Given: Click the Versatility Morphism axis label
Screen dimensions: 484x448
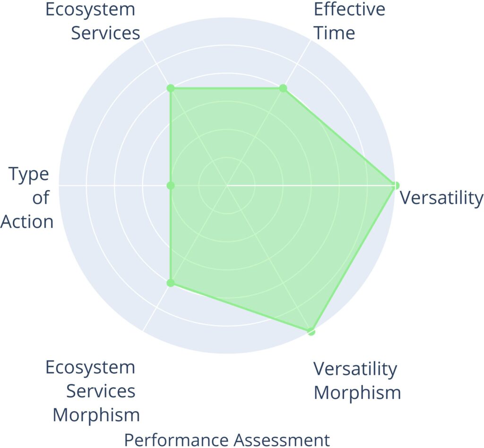Looking at the screenshot, I should (x=357, y=380).
